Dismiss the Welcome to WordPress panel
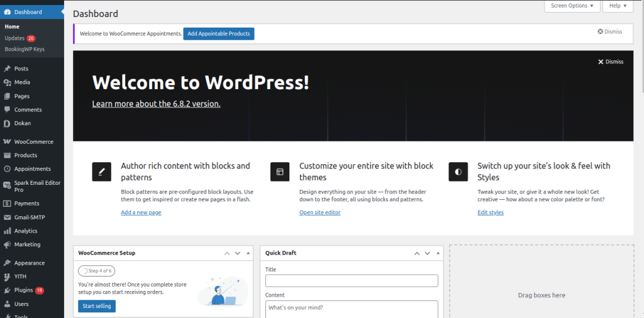This screenshot has width=644, height=318. 611,62
